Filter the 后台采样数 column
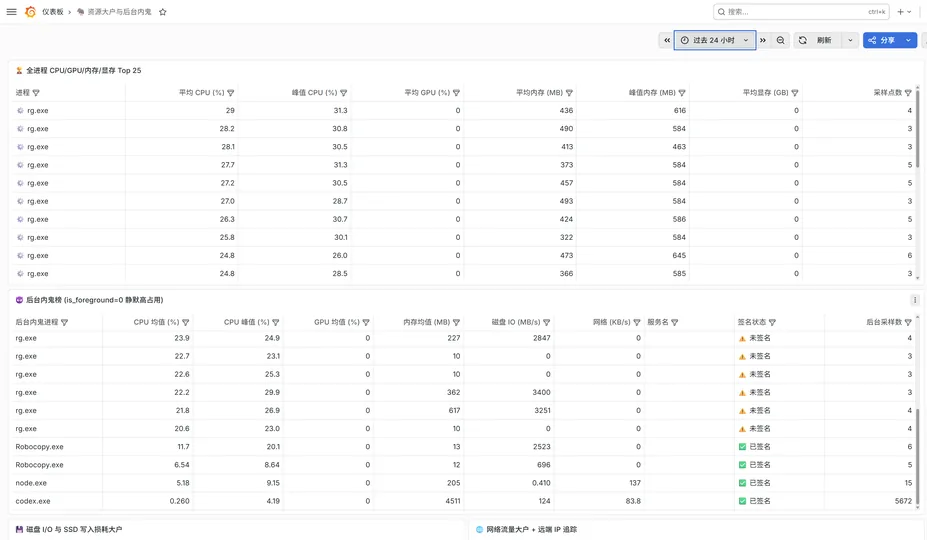This screenshot has width=927, height=540. (908, 322)
